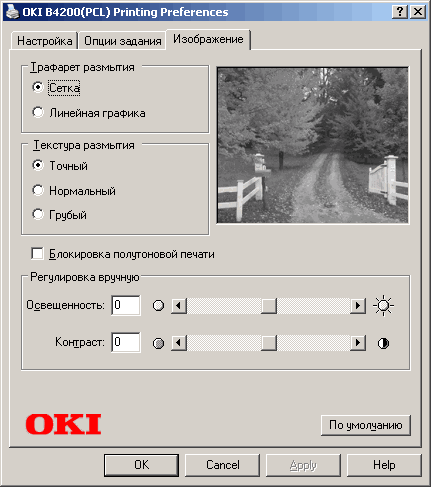431x487 pixels.
Task: Click the half-filled contrast circle icon
Action: click(x=383, y=343)
